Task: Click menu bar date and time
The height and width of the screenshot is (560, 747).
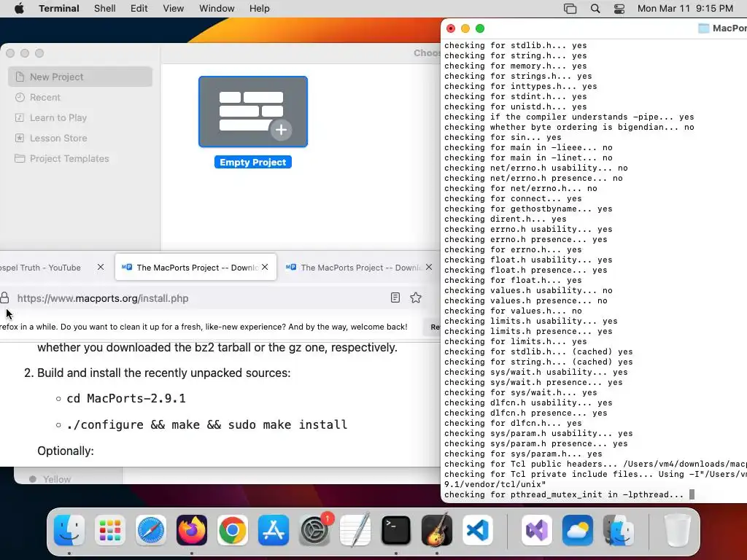Action: click(685, 9)
